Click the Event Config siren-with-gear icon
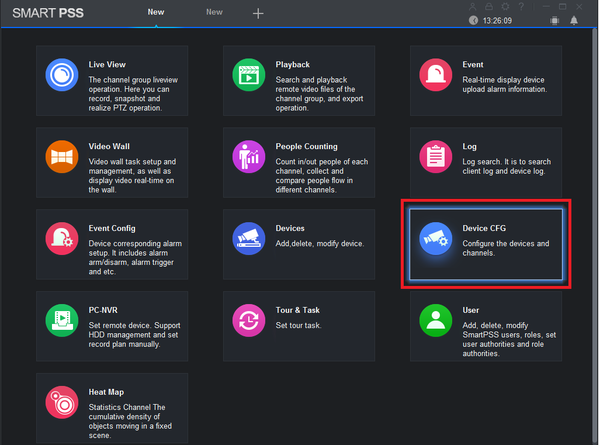 coord(62,238)
